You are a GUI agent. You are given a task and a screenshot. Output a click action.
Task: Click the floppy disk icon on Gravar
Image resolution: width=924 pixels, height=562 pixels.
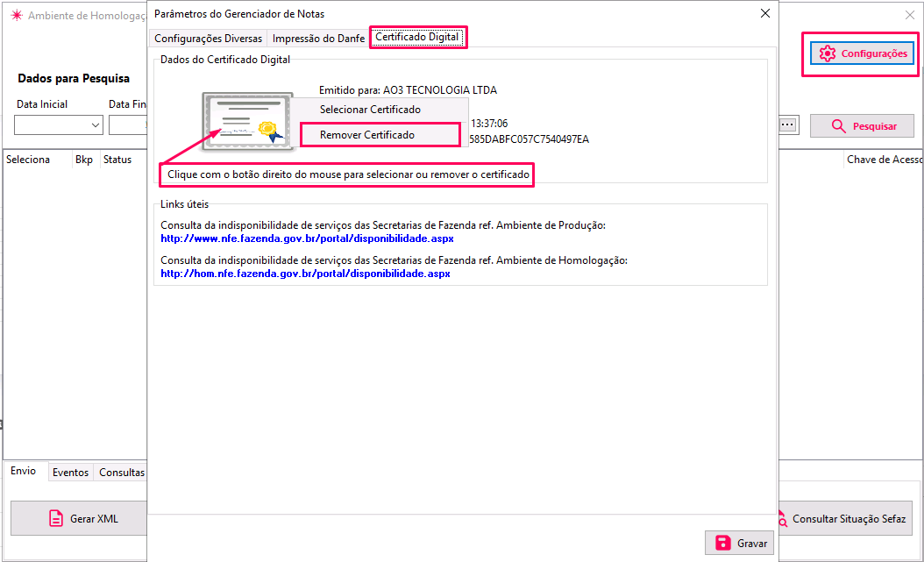(x=723, y=543)
